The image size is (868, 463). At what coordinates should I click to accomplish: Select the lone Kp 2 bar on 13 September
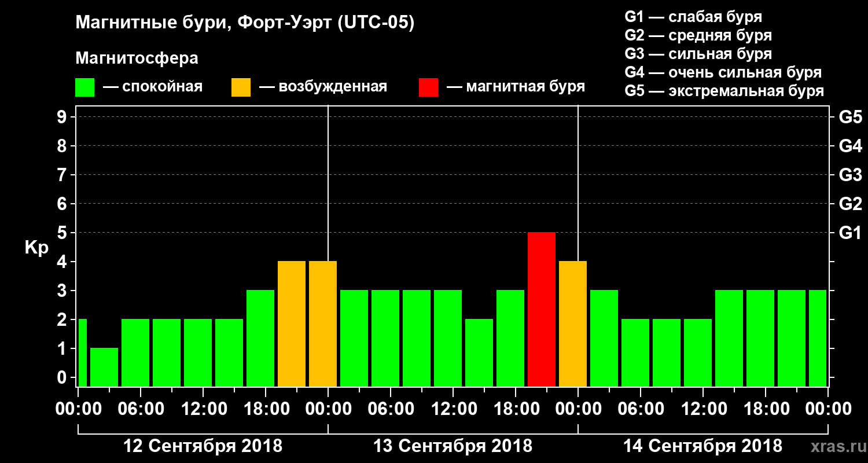pyautogui.click(x=479, y=353)
